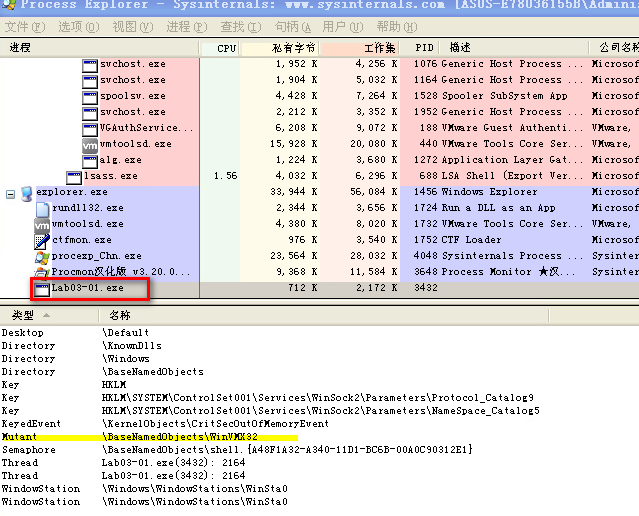Open the 视图(V) menu
Screen dimensions: 639x516
(x=133, y=27)
